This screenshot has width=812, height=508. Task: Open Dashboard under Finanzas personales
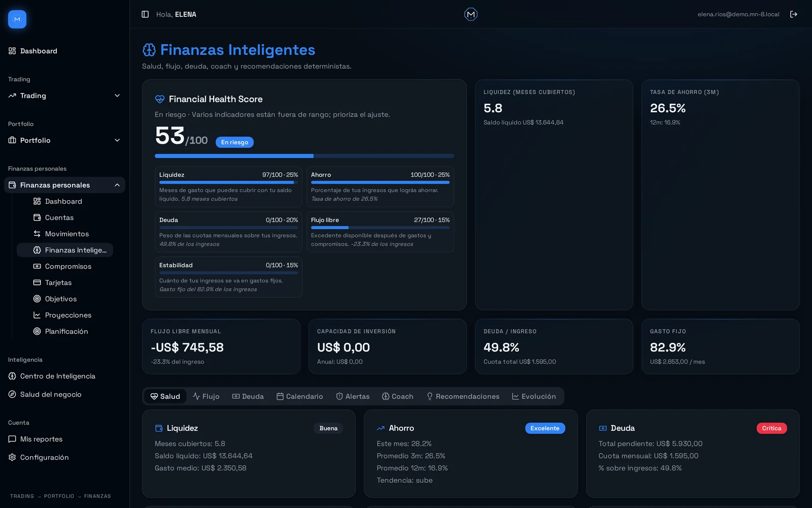[65, 201]
